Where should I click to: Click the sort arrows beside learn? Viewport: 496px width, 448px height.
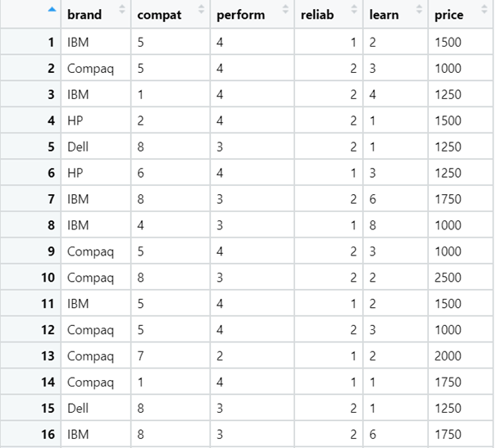click(x=420, y=11)
